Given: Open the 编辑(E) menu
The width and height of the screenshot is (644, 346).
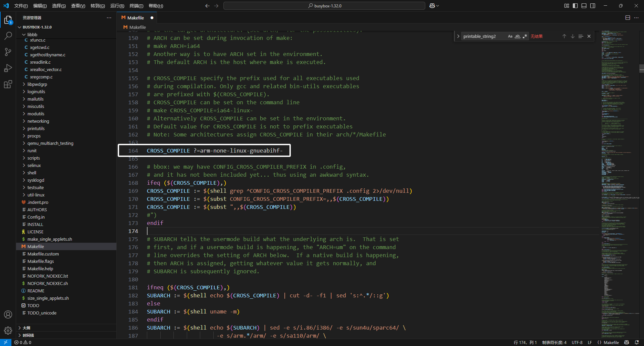Looking at the screenshot, I should [40, 6].
